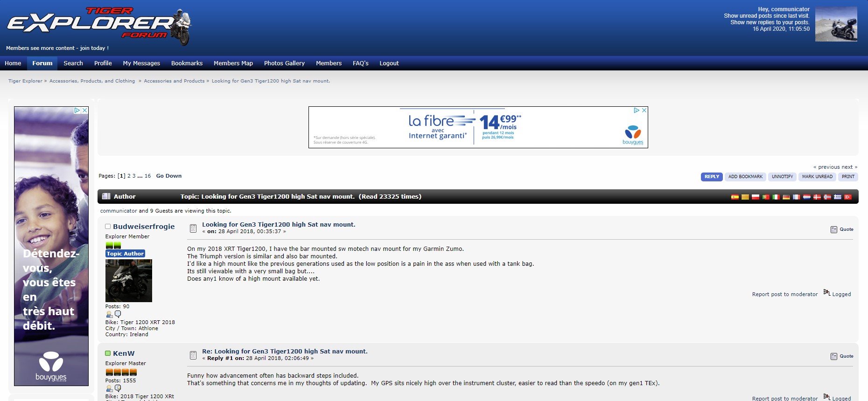Click the UNNOTIFY button
Viewport: 868px width, 401px height.
pos(782,177)
